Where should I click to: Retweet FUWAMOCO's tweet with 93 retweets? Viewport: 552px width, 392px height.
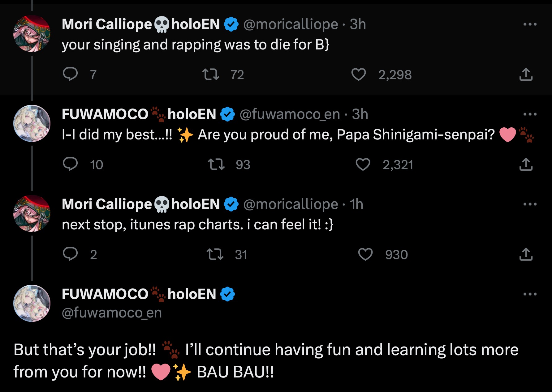[x=216, y=164]
